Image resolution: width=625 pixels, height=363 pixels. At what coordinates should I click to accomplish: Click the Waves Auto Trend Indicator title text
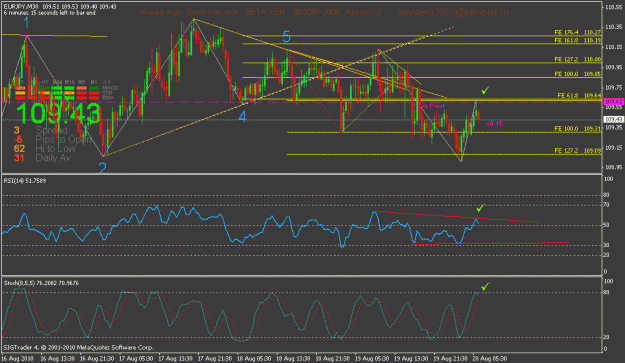pos(212,12)
